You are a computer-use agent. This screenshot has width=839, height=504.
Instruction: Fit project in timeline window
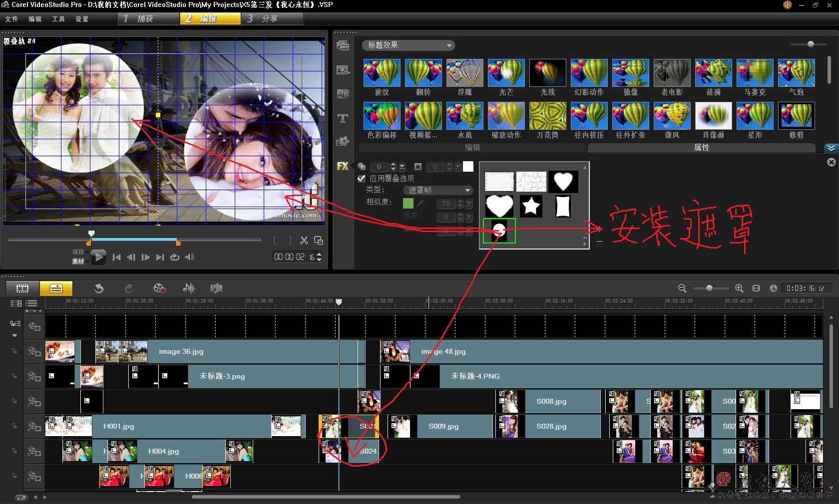pyautogui.click(x=756, y=288)
